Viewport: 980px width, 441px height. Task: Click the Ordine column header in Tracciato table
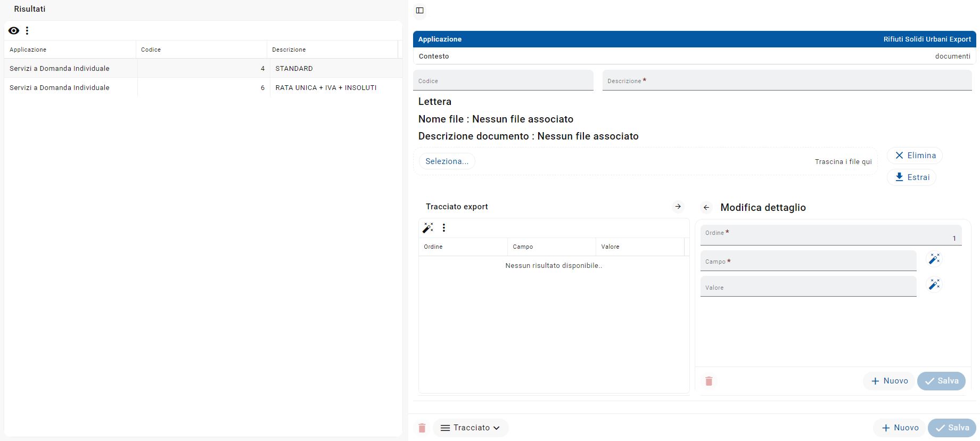(433, 247)
